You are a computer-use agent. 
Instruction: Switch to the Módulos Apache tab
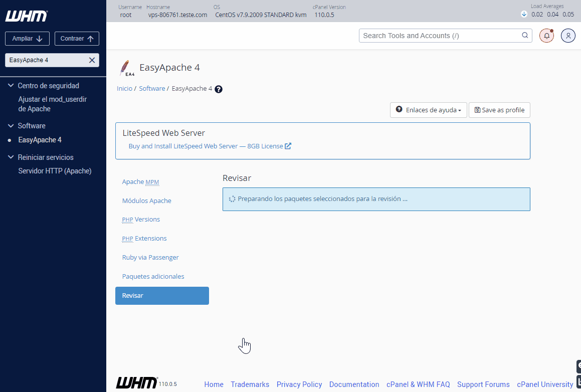click(x=147, y=201)
